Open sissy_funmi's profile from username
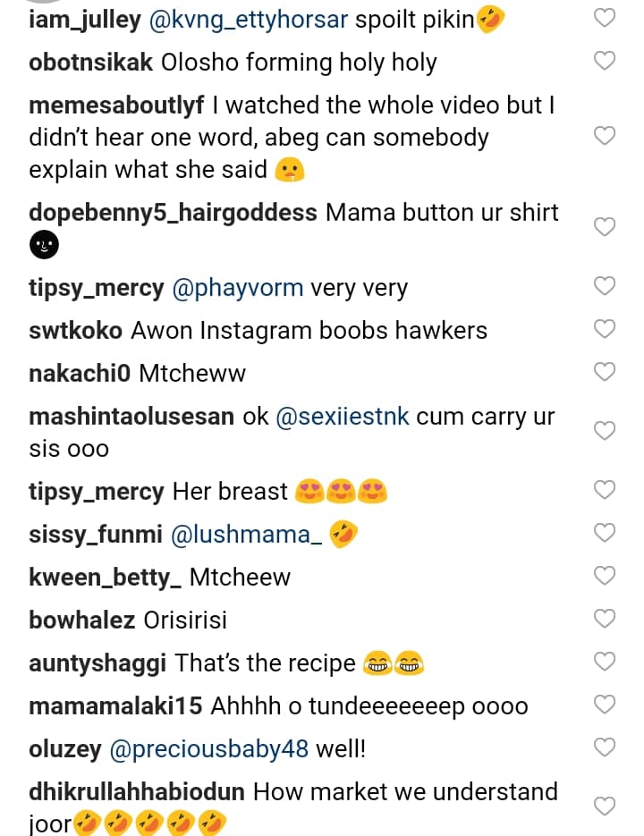Screen dimensions: 644x836 [96, 535]
